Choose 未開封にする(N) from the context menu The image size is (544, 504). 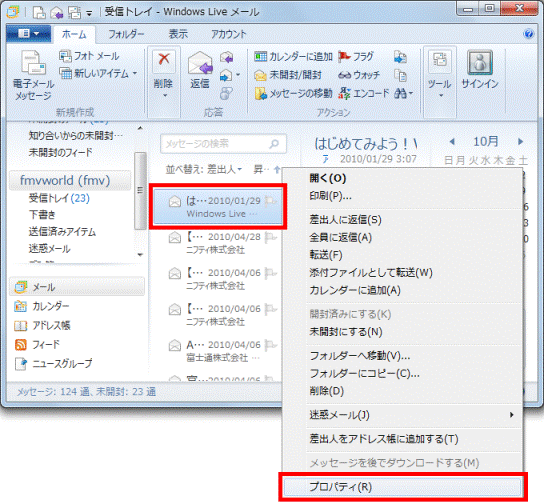click(x=403, y=332)
